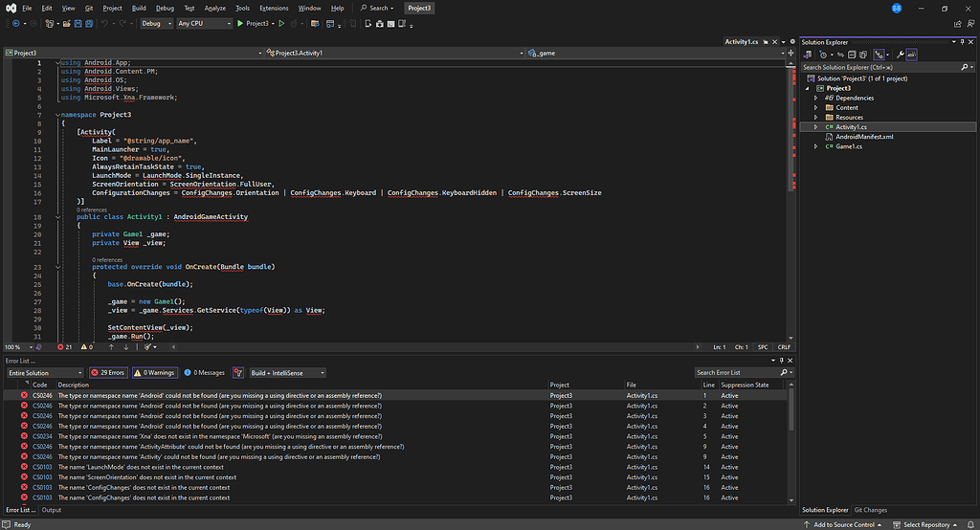
Task: Click the Undo arrow in toolbar
Action: 104,23
